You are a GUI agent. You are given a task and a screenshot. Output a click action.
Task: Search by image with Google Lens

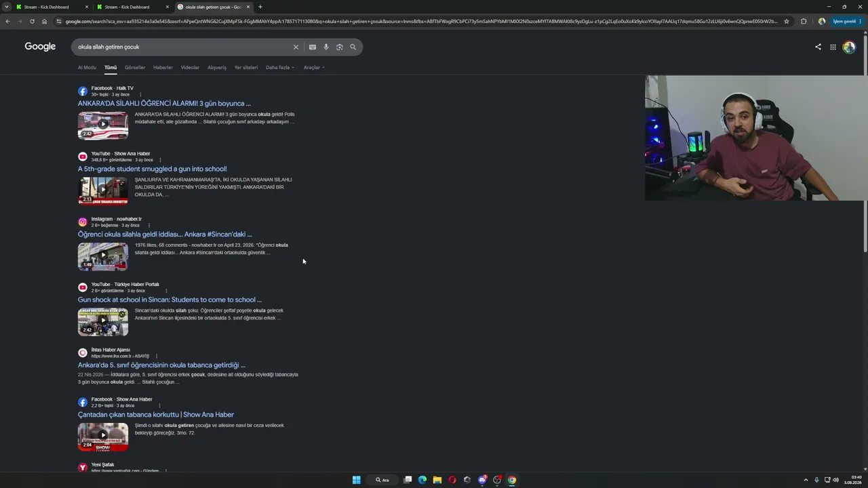pyautogui.click(x=340, y=47)
